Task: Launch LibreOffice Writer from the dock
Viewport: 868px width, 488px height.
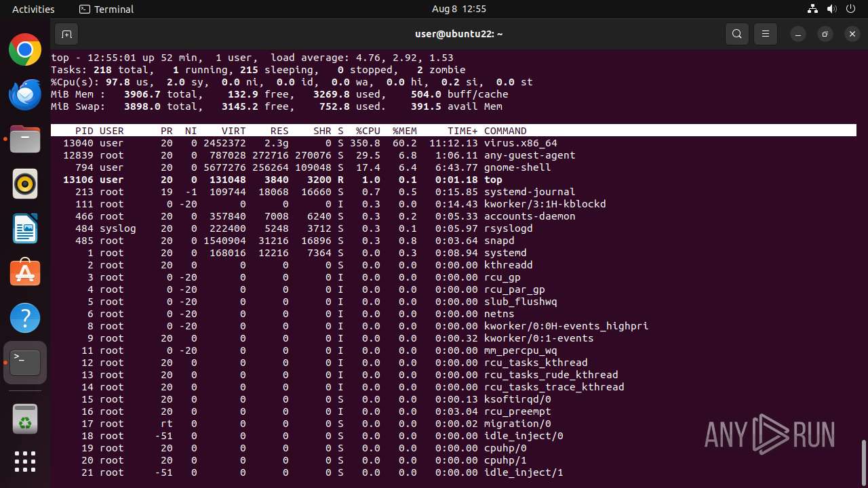Action: coord(25,228)
